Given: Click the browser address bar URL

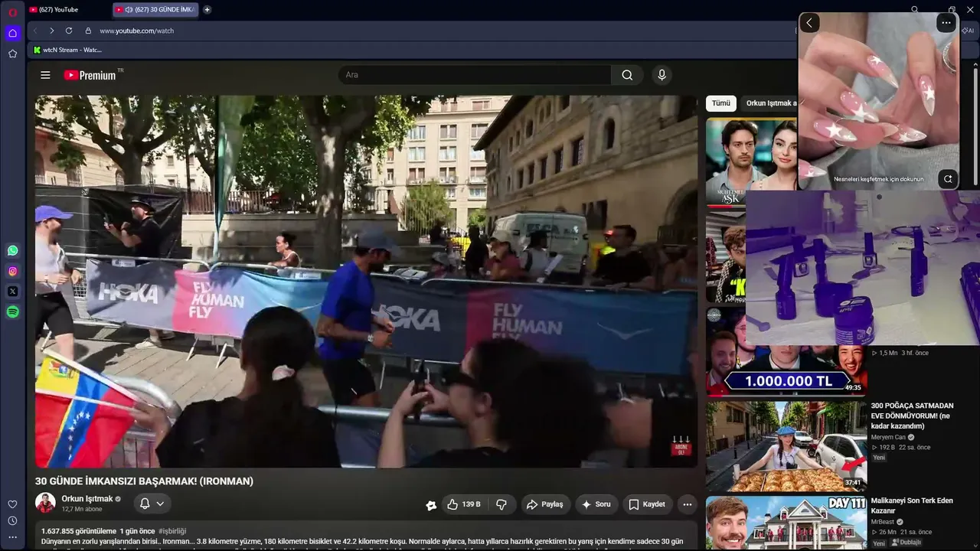Looking at the screenshot, I should (137, 31).
